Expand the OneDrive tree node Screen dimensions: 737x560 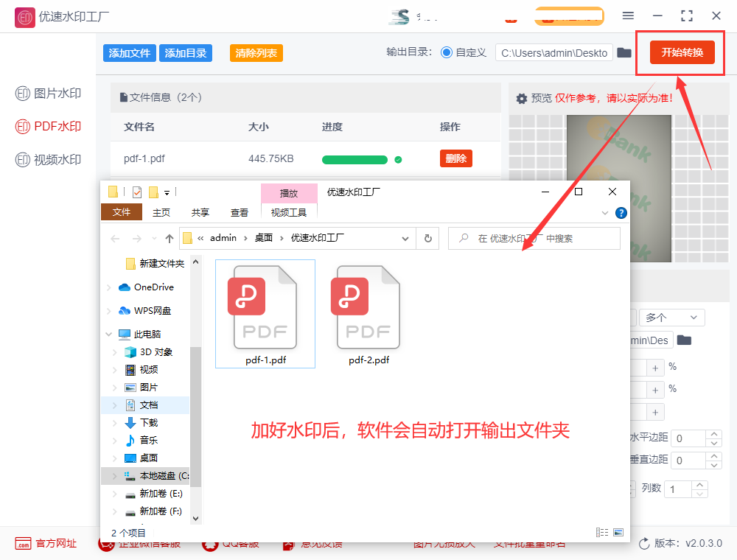[x=109, y=287]
